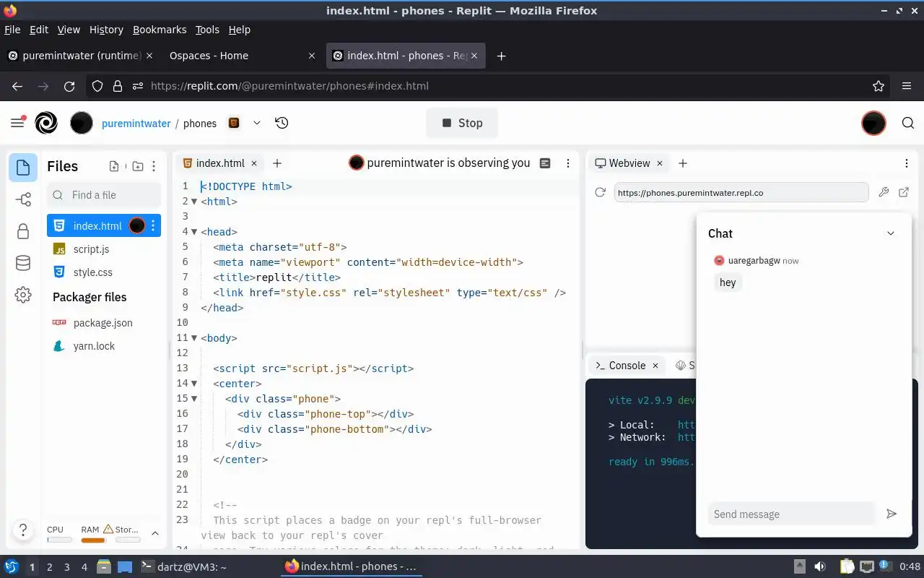Close the index.html editor tab
924x578 pixels.
coord(254,163)
